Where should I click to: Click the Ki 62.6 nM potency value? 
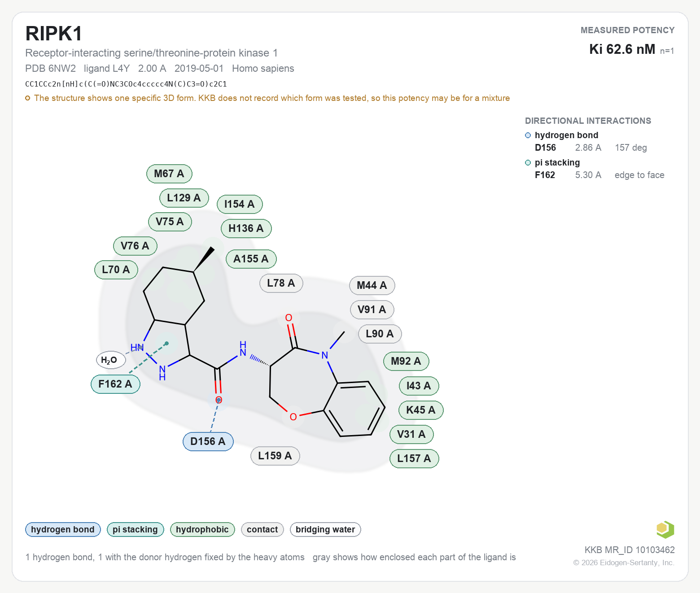tap(622, 49)
